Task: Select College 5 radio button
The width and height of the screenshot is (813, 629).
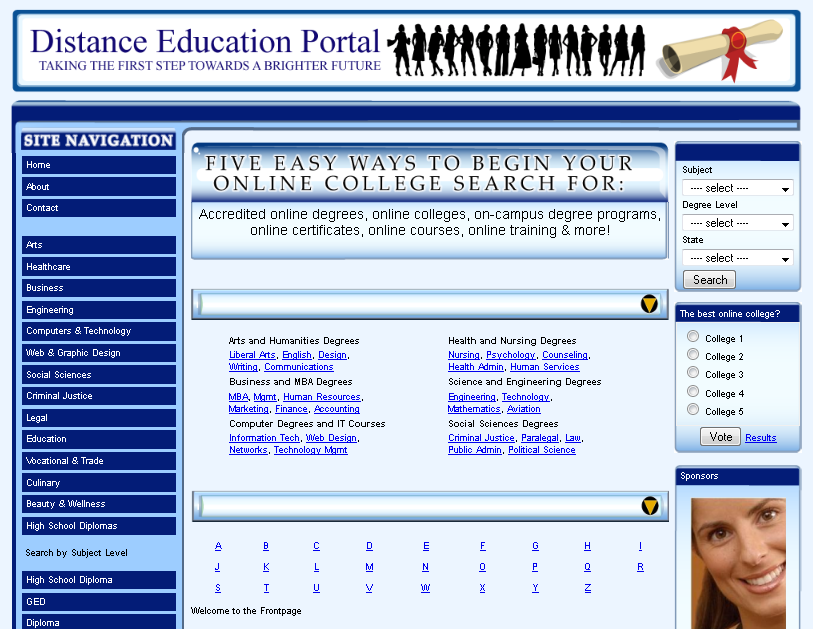Action: (693, 409)
